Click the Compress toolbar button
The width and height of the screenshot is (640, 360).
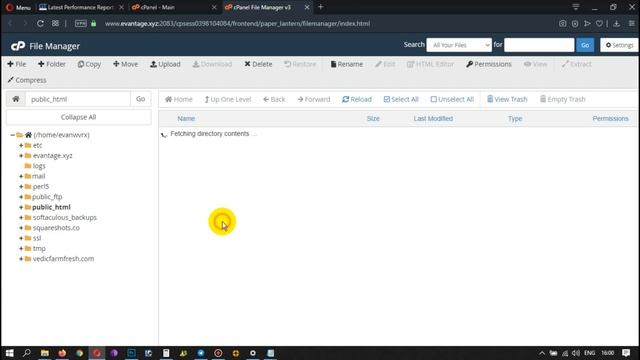click(x=27, y=80)
